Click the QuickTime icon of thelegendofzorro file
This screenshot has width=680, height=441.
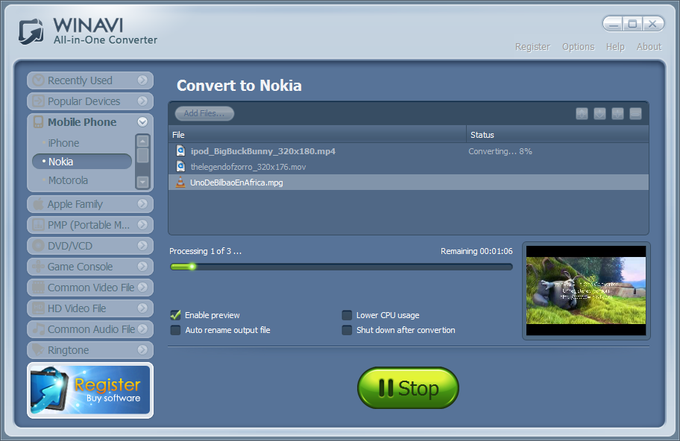180,167
